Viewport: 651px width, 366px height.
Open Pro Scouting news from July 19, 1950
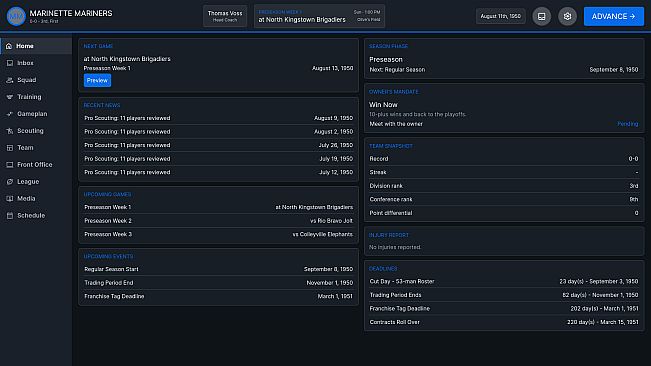218,159
